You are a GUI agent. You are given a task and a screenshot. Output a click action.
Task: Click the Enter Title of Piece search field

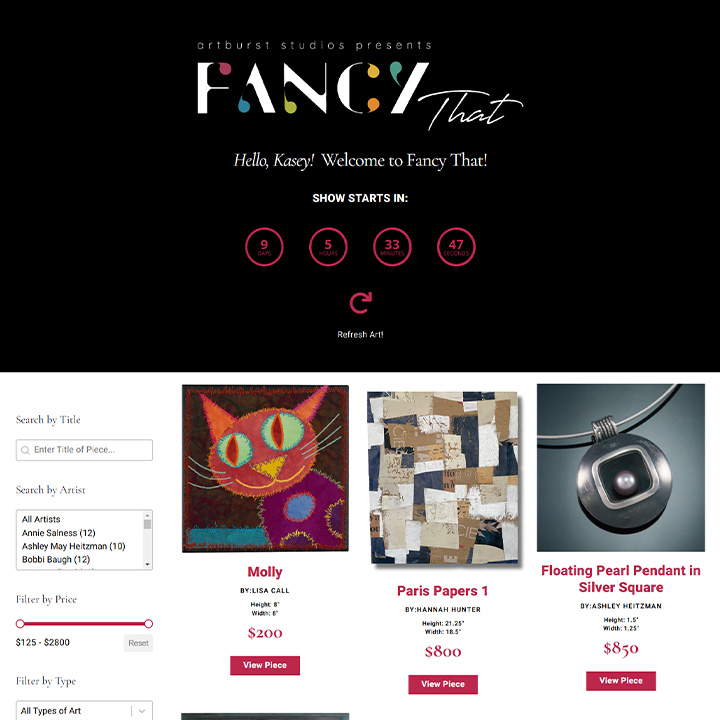pos(84,450)
